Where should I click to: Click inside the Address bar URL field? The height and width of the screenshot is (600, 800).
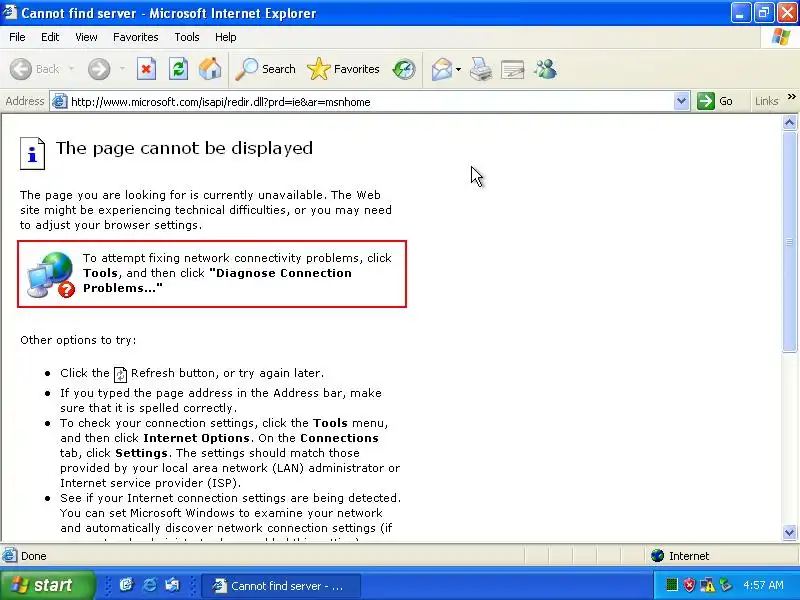[x=370, y=102]
